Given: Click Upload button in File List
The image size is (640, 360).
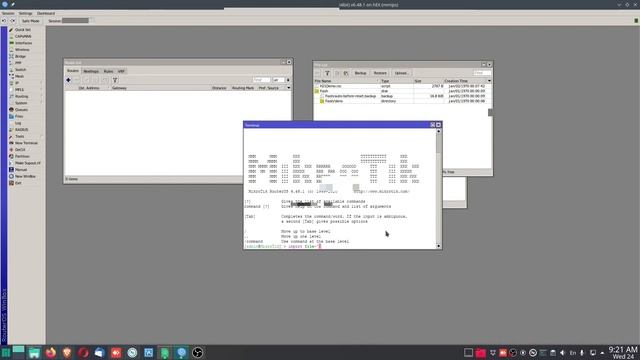Looking at the screenshot, I should pos(402,73).
